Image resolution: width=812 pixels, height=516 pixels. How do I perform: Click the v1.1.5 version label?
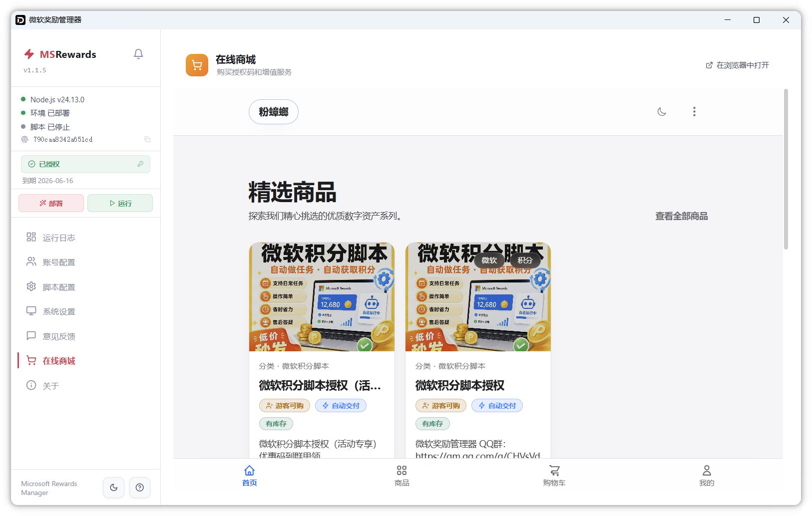coord(35,70)
